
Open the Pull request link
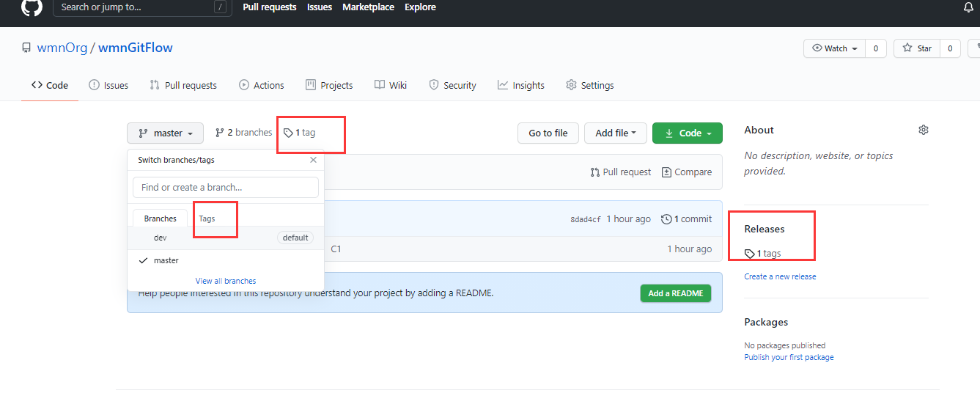click(x=621, y=172)
